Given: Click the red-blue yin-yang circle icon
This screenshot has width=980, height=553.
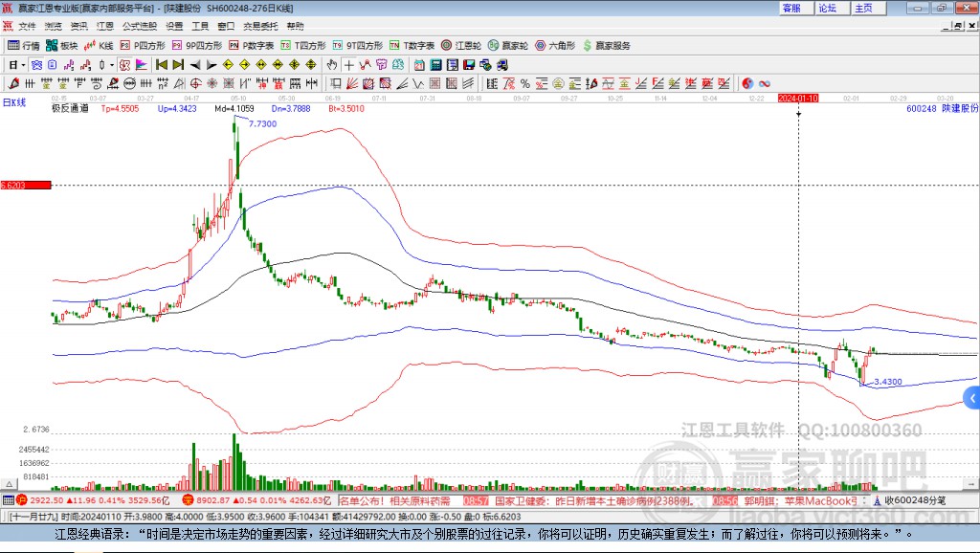Looking at the screenshot, I should coord(747,84).
